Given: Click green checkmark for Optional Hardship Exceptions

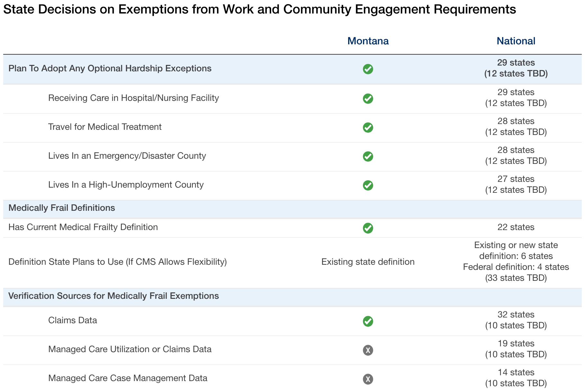Looking at the screenshot, I should pos(368,69).
